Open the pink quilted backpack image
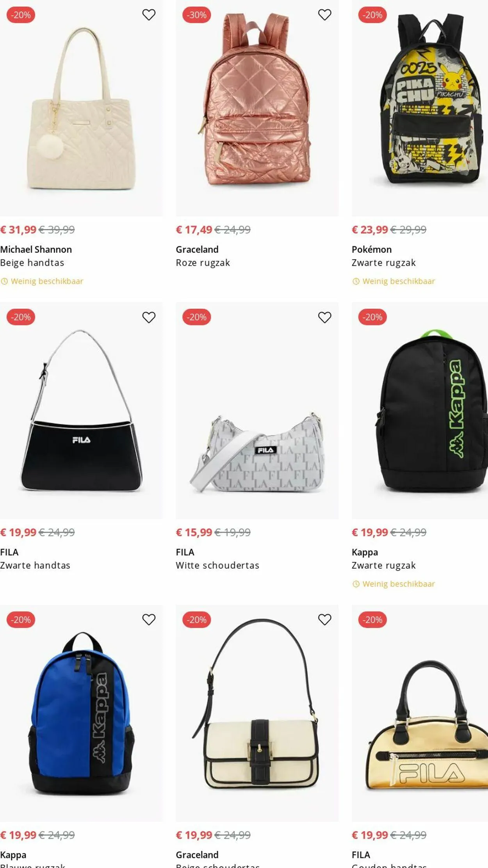The image size is (488, 868). (x=257, y=108)
